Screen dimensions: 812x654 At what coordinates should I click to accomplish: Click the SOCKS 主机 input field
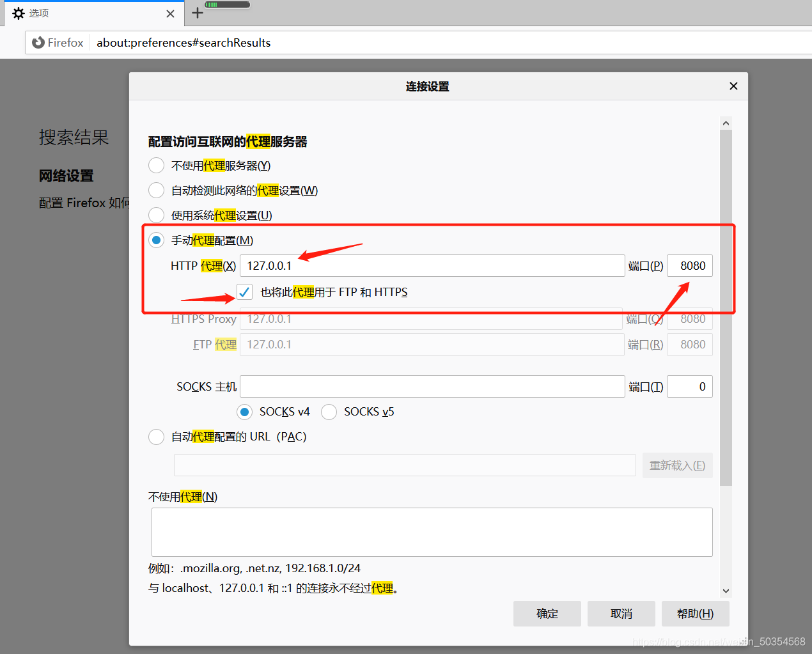click(432, 387)
